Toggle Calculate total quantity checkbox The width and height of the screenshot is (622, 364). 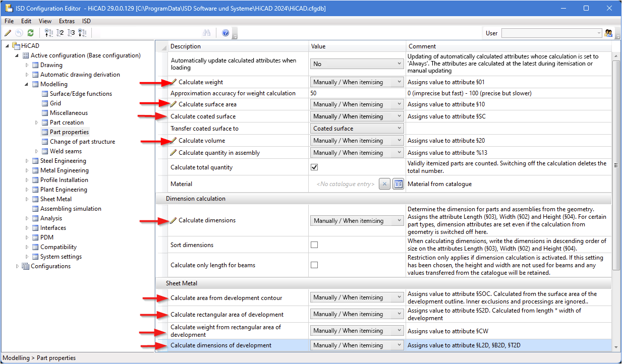pos(314,167)
